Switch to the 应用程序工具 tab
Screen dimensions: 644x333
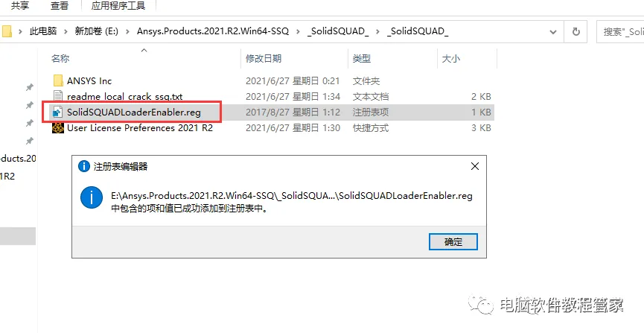click(x=118, y=6)
